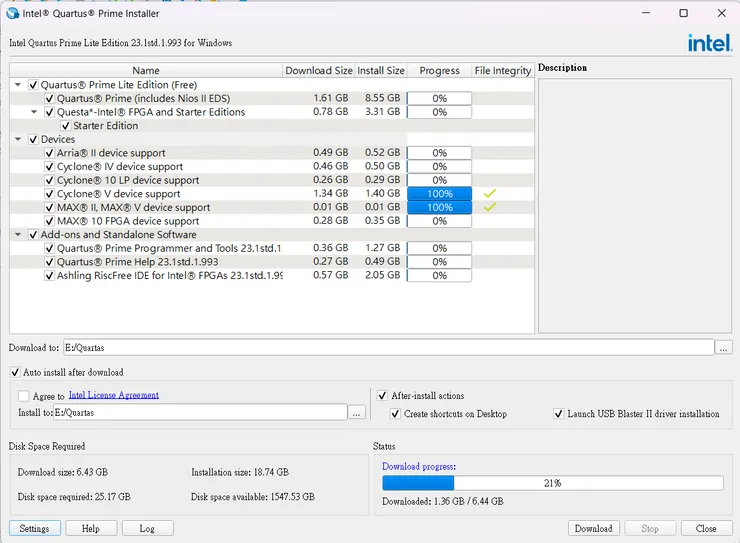This screenshot has height=543, width=740.
Task: Click the Disk space available: 1547.53 GB text
Action: (x=253, y=497)
